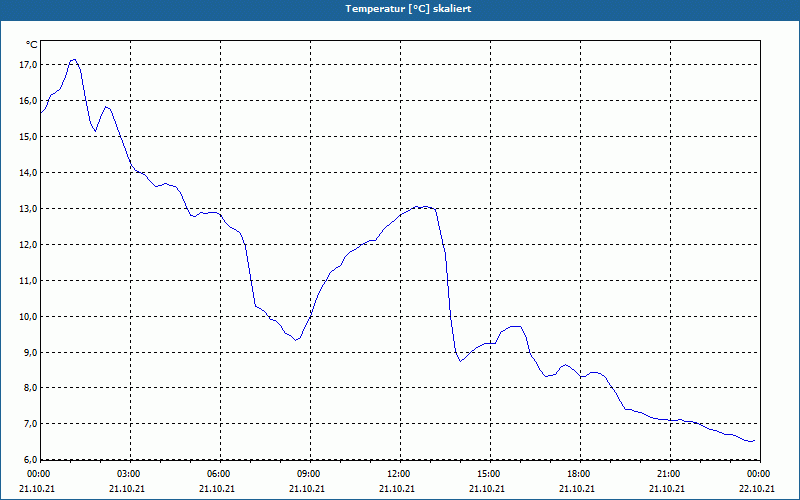Click the 15:00 time label
The image size is (800, 500).
tap(489, 474)
